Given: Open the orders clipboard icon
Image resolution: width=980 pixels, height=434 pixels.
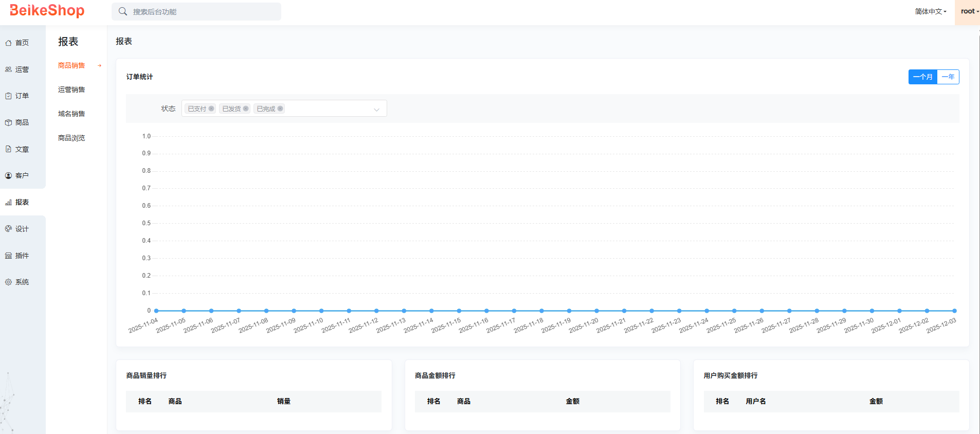Looking at the screenshot, I should click(8, 96).
